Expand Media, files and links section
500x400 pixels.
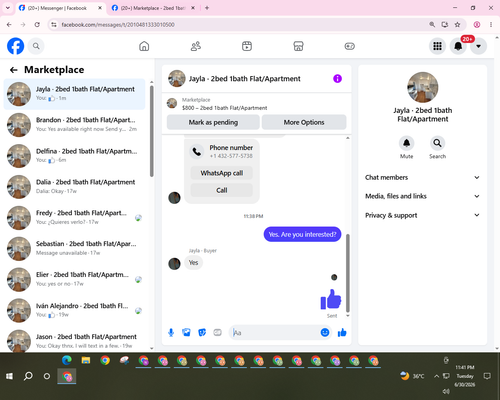[422, 196]
